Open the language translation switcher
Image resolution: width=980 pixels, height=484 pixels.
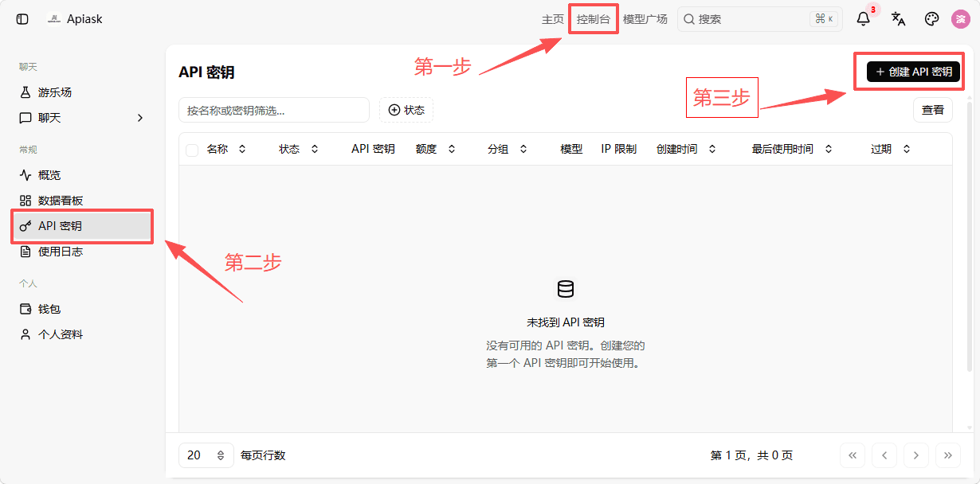coord(898,19)
